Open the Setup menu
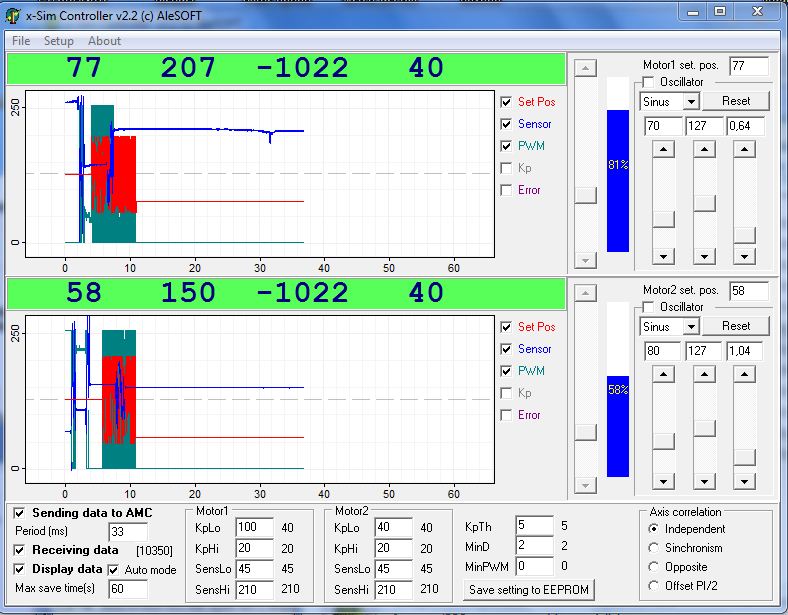This screenshot has height=615, width=788. [x=58, y=41]
